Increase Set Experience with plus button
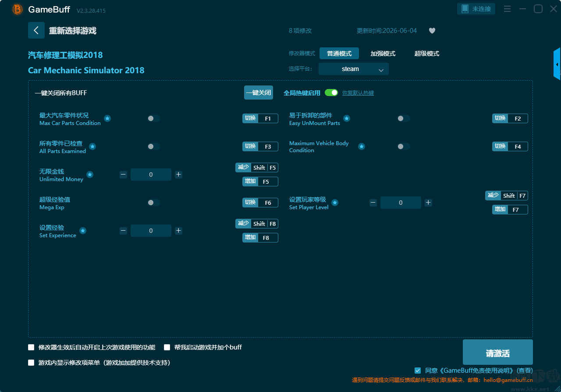 (x=178, y=231)
